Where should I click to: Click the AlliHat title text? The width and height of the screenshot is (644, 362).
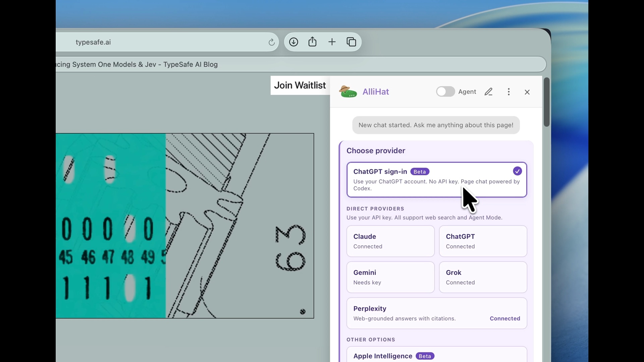coord(376,92)
